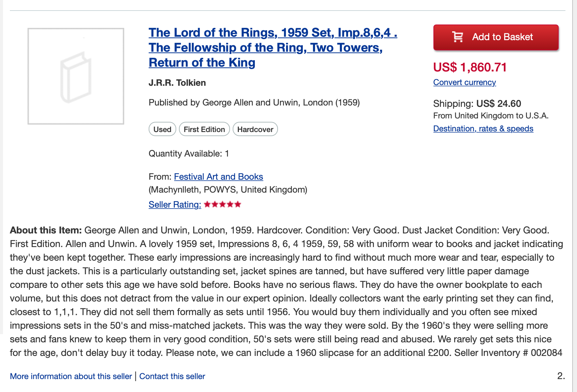Click the US$ 1,860.71 price text
This screenshot has width=577, height=392.
coord(470,67)
